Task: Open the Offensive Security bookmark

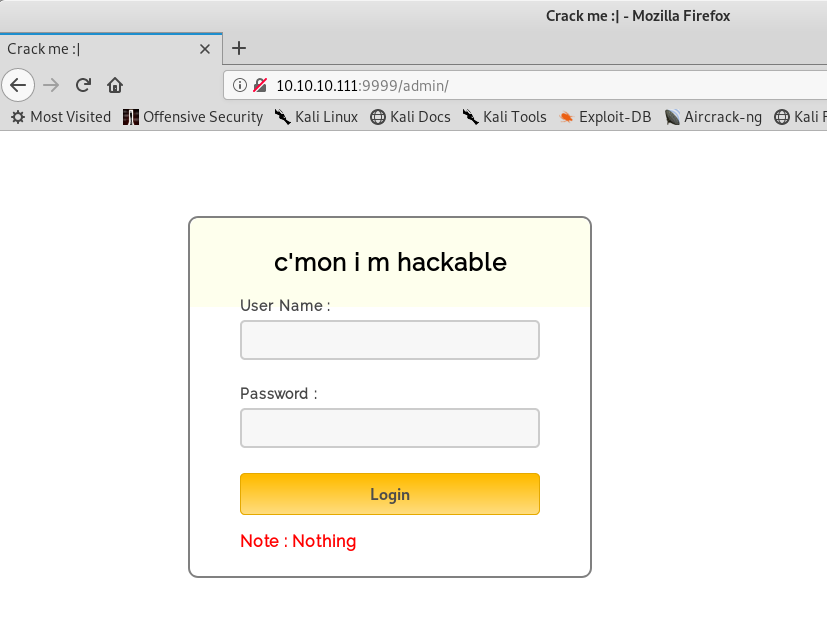Action: (193, 117)
